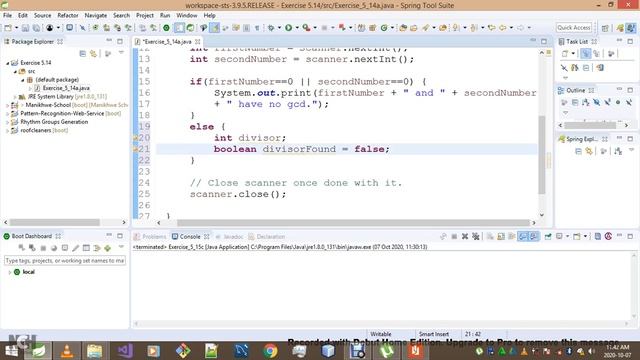Viewport: 640px width, 360px height.
Task: Click the Pin Console icon
Action: [548, 236]
